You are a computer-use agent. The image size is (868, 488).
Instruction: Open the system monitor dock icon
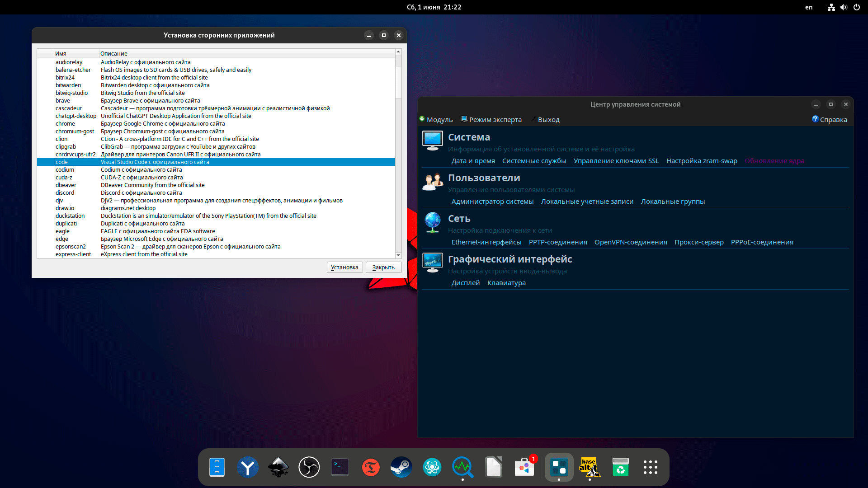click(x=462, y=467)
